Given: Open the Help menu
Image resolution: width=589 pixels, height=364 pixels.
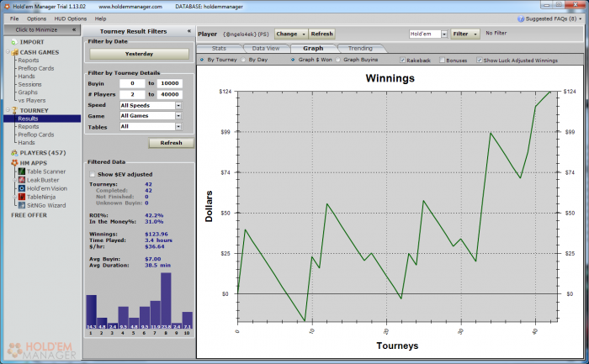Looking at the screenshot, I should (100, 18).
